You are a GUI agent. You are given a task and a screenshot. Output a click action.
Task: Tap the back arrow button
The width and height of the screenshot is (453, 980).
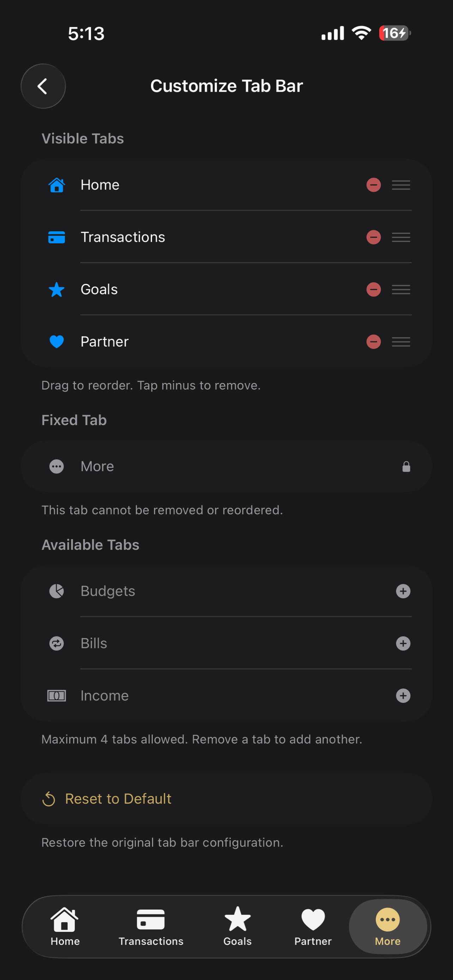(x=43, y=86)
